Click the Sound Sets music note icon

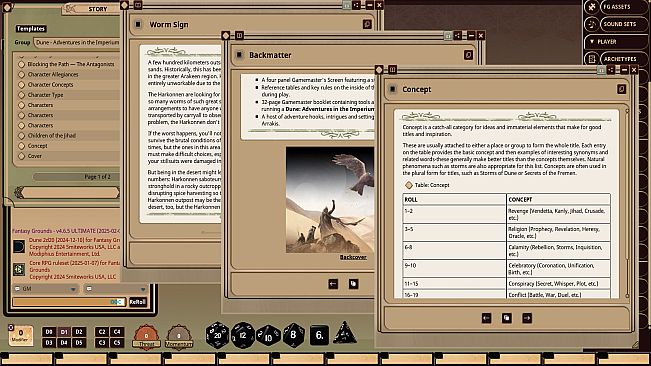592,24
